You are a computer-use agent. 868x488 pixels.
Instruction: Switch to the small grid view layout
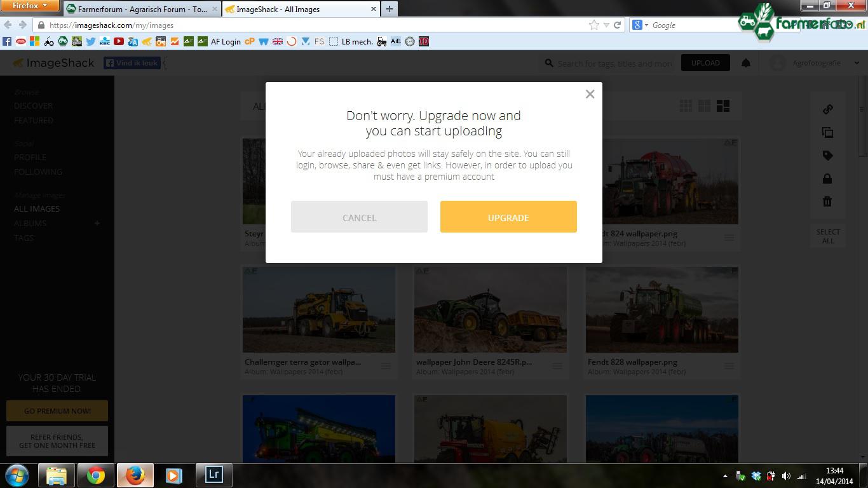coord(686,106)
